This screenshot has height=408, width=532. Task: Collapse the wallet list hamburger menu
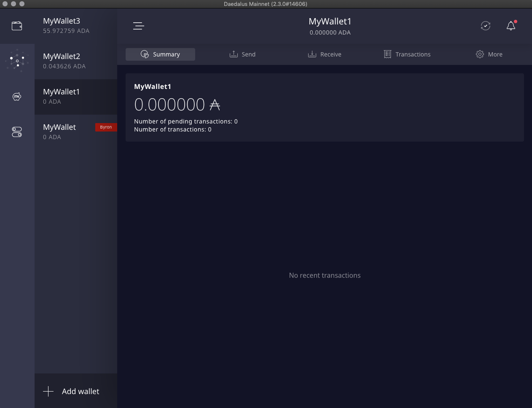[139, 26]
